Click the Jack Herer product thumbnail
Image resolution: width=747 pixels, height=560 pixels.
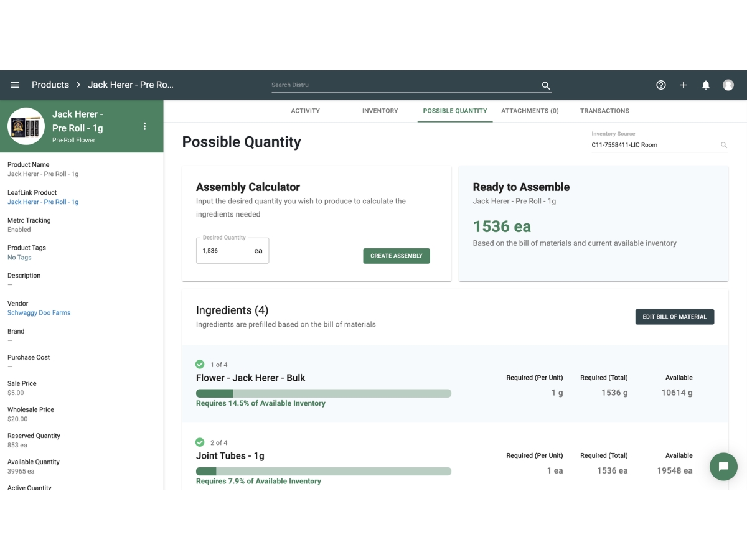click(26, 127)
